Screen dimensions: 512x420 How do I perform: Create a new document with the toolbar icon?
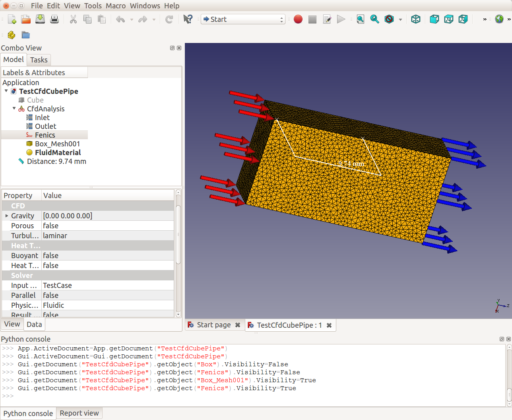point(12,19)
